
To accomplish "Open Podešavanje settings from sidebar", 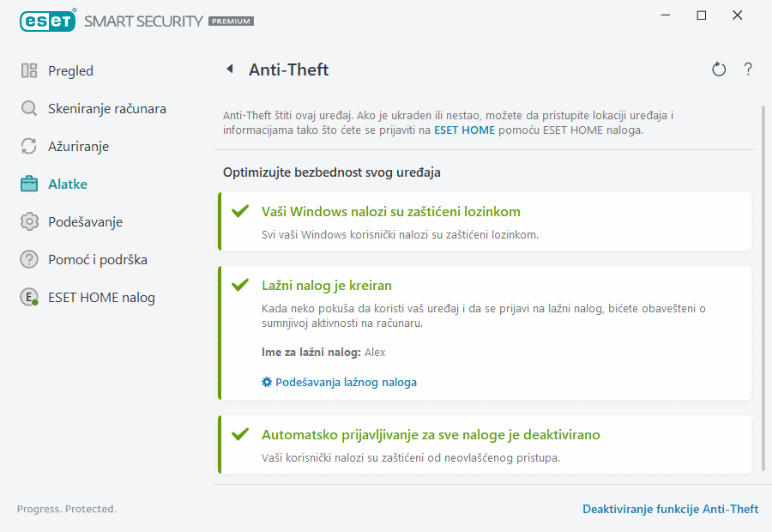I will 86,221.
